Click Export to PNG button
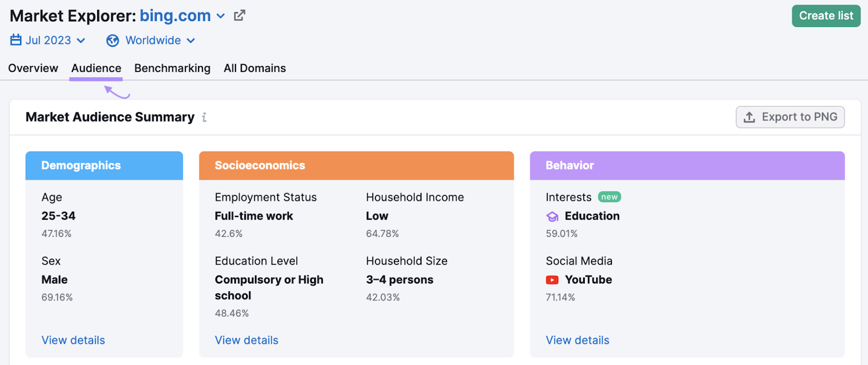Viewport: 868px width, 365px height. 790,117
